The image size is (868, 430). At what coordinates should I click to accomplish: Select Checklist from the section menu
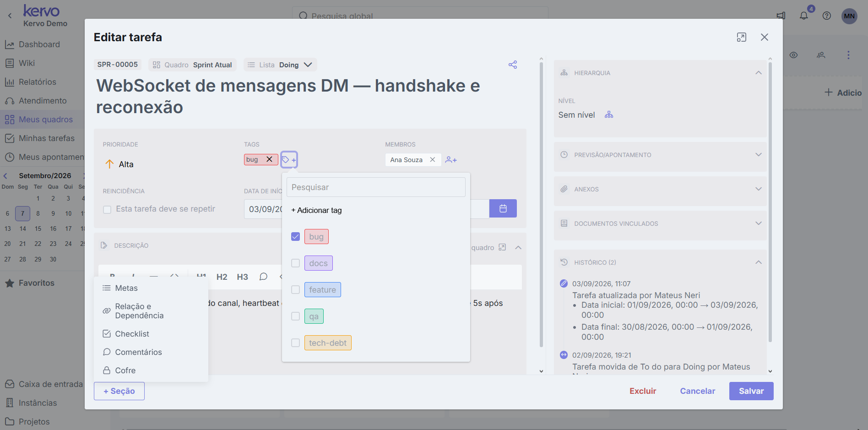[151, 334]
